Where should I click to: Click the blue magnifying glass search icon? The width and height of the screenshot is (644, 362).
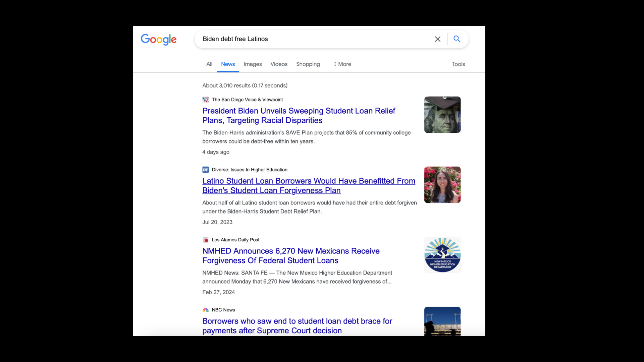(457, 39)
